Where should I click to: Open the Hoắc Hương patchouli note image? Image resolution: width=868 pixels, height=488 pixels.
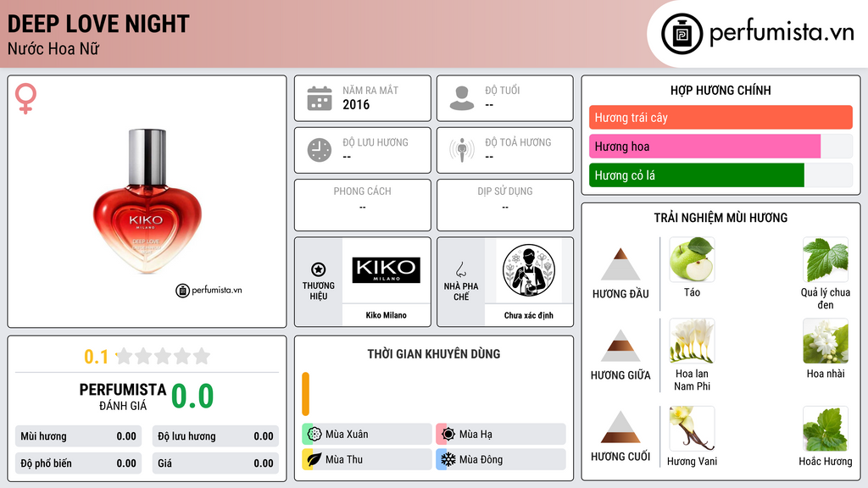tap(826, 429)
